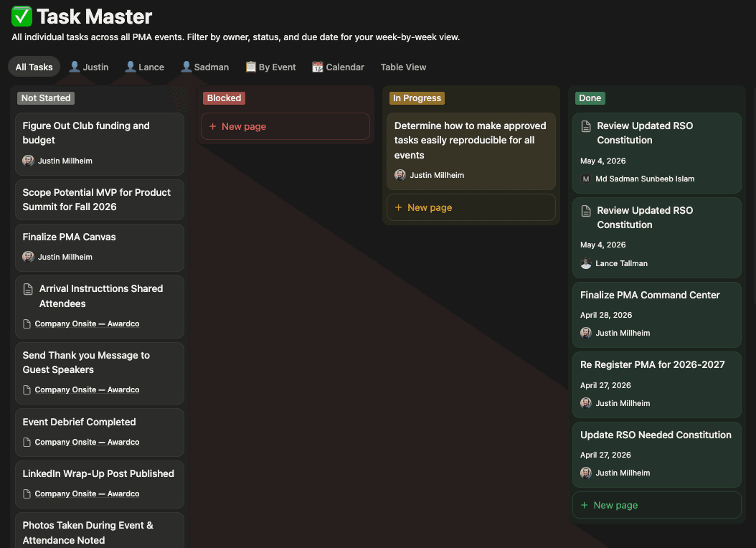Click page icon beside Awardco under Arrival Instructtions

click(27, 324)
